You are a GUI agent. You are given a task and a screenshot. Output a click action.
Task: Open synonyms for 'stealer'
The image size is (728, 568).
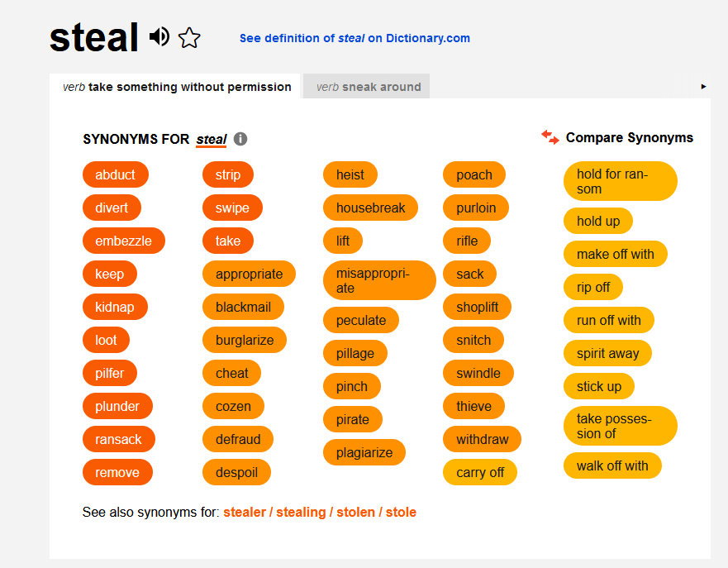tap(245, 513)
